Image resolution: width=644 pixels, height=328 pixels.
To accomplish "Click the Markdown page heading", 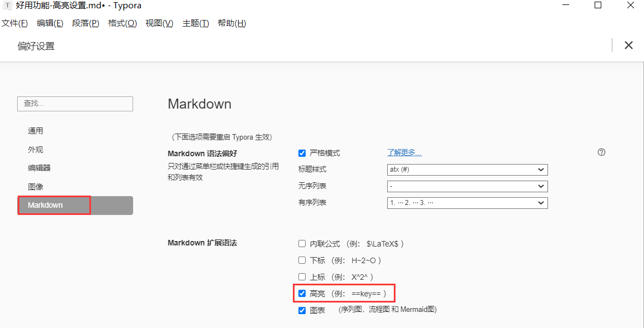I will coord(200,104).
